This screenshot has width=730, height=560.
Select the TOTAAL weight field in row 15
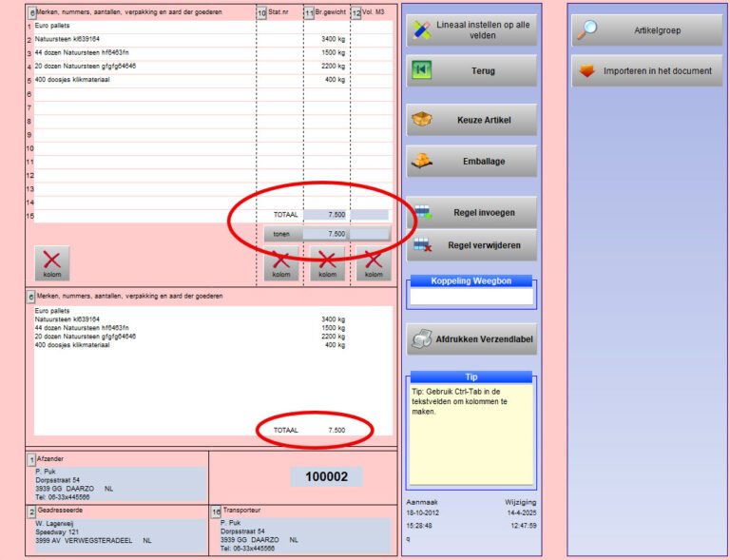point(326,215)
